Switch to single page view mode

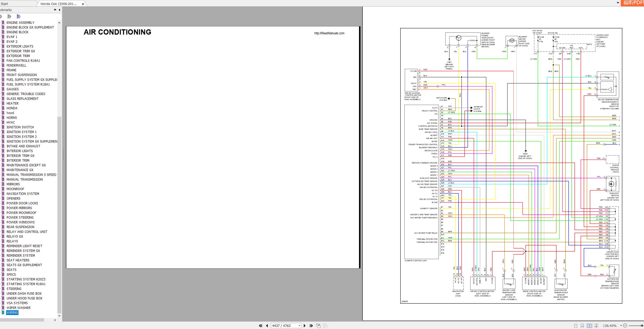pos(576,326)
